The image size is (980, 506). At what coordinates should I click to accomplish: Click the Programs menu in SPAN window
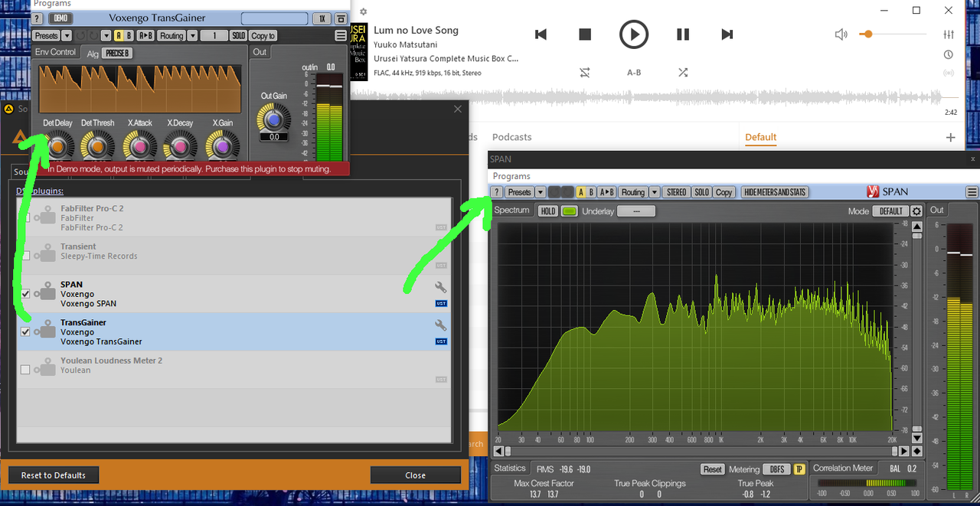511,176
